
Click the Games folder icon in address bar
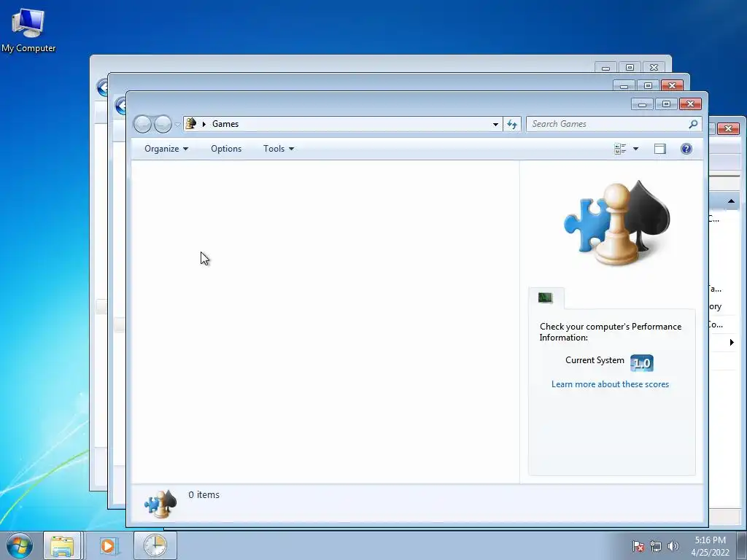(190, 124)
